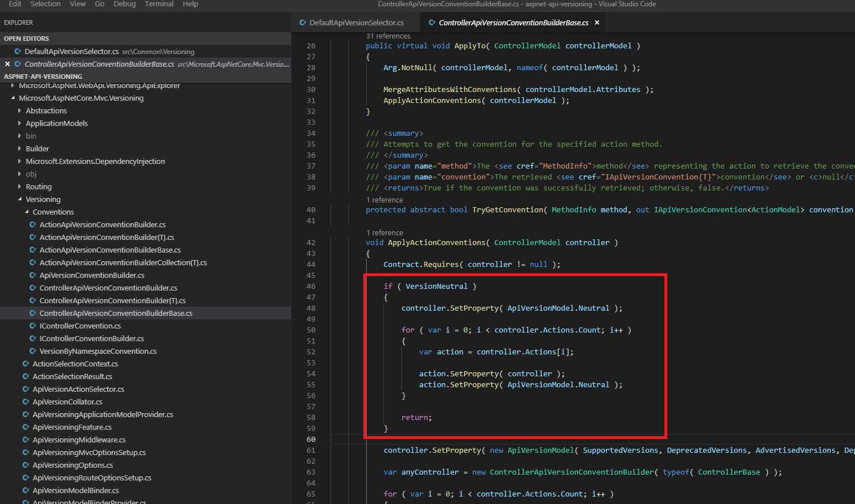855x504 pixels.
Task: Expand the Builder folder arrow
Action: tap(20, 148)
